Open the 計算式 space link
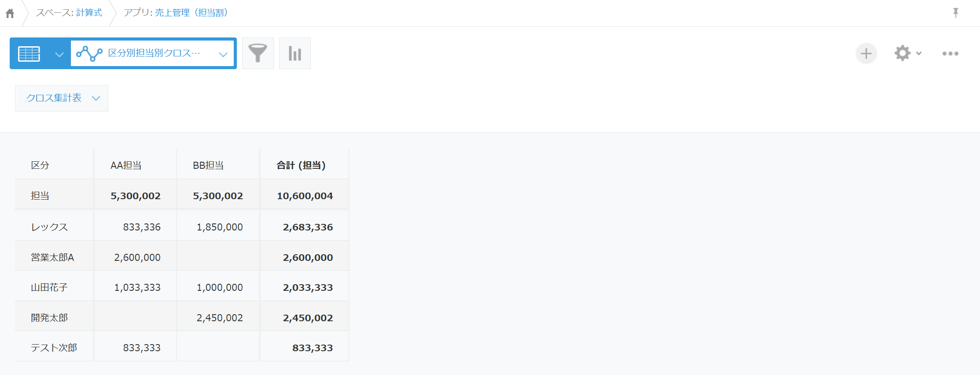980x375 pixels. (x=89, y=13)
